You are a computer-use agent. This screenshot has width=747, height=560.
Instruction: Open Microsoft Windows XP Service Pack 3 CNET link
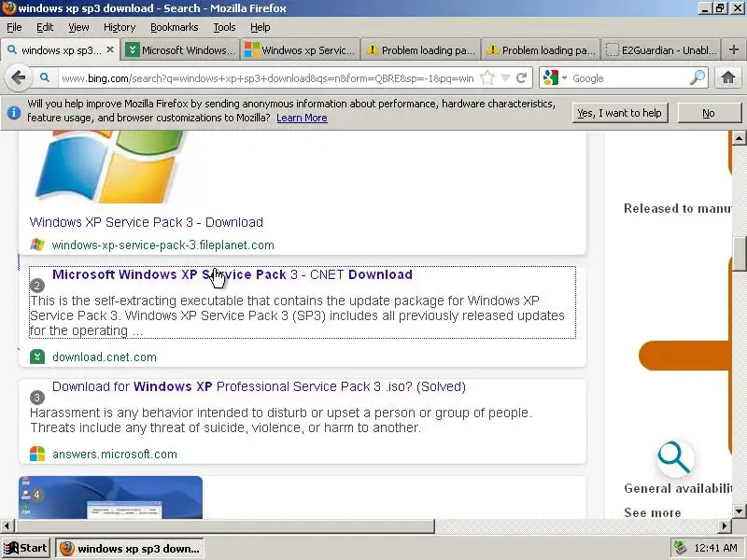[x=233, y=274]
